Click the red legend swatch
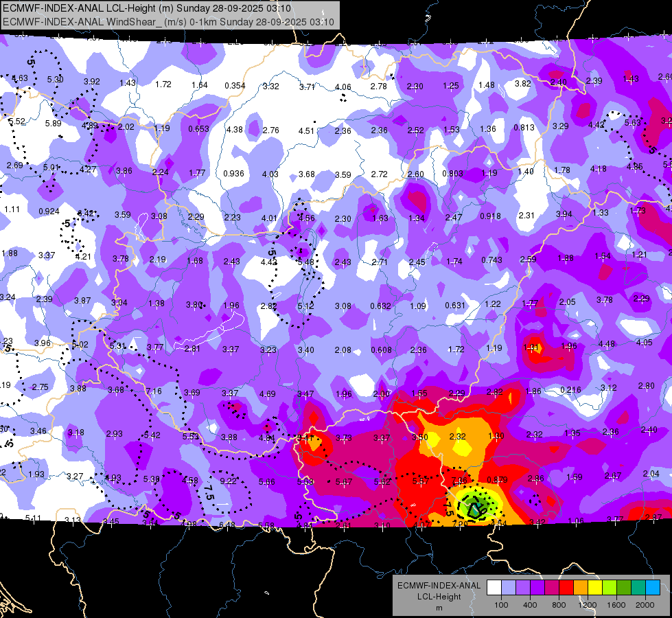Viewport: 672px width, 618px height. pos(566,588)
